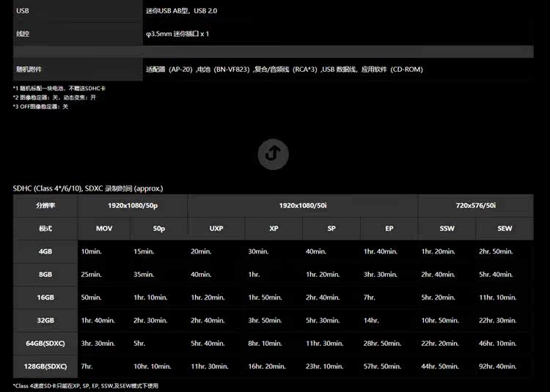This screenshot has height=392, width=550.
Task: Click the SDHC (Class 4*/6/10), SDXC recording time heading
Action: pos(88,188)
